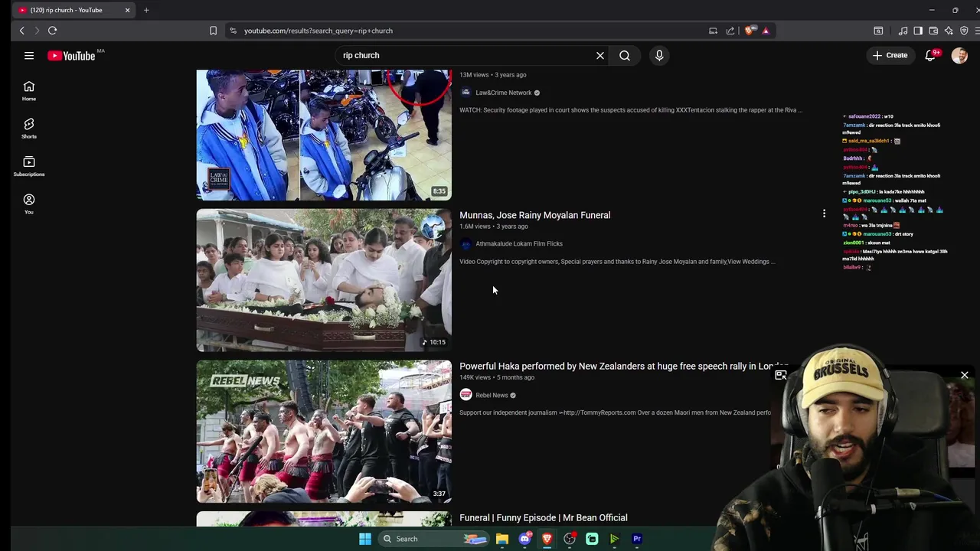Open Brave Wallet icon
This screenshot has height=551, width=980.
(x=933, y=31)
